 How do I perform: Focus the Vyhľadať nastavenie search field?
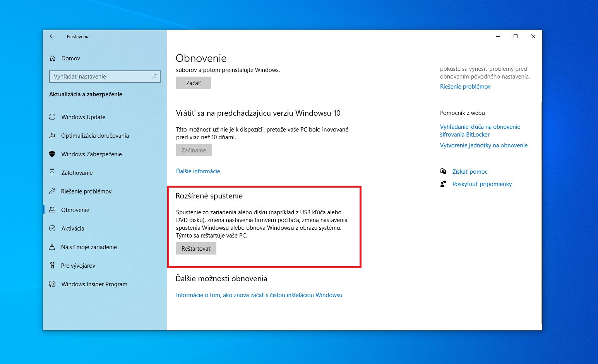coord(105,77)
